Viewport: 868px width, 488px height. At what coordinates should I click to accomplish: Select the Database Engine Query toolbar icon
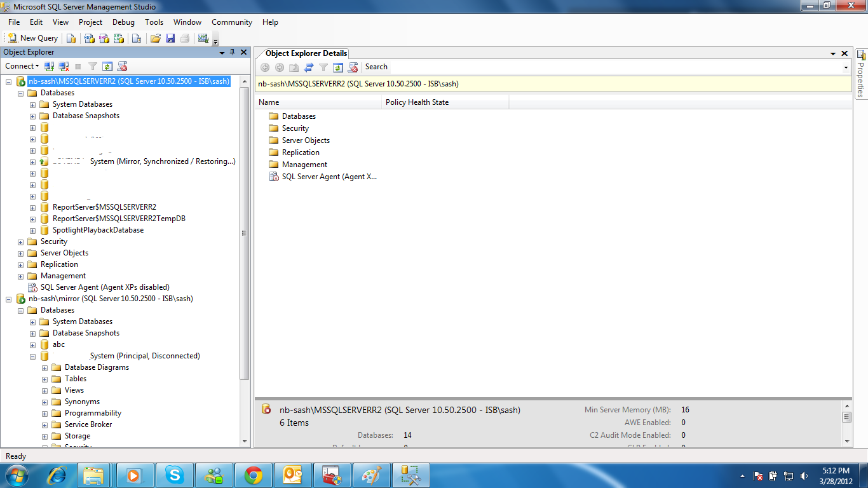click(x=71, y=38)
